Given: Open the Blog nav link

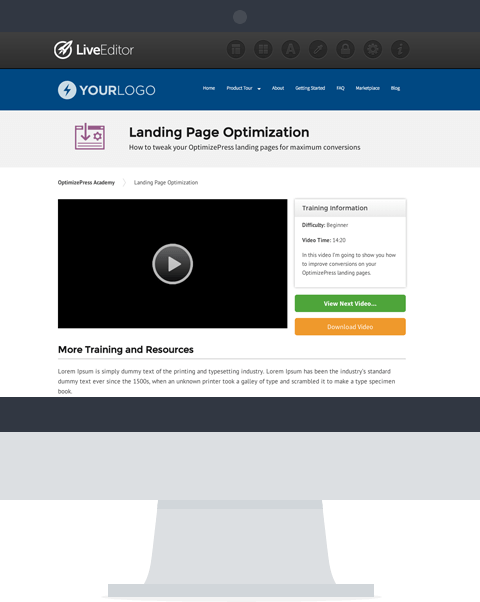Looking at the screenshot, I should (x=396, y=88).
